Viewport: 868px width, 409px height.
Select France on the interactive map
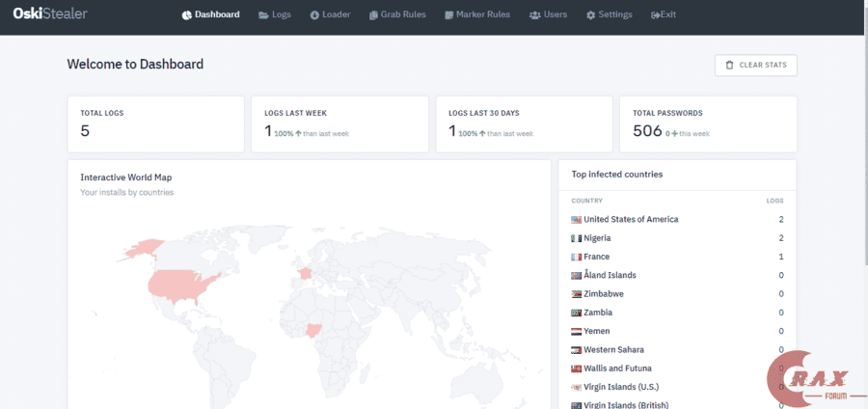pos(305,272)
